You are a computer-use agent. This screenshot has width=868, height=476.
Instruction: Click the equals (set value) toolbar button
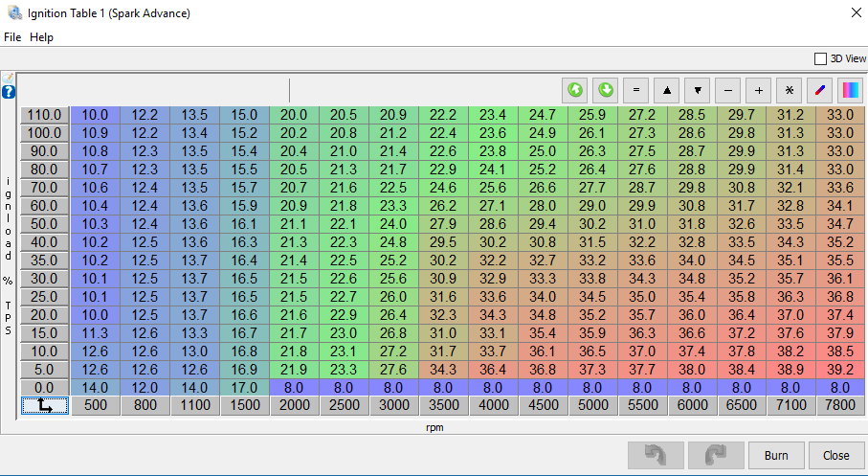tap(636, 90)
